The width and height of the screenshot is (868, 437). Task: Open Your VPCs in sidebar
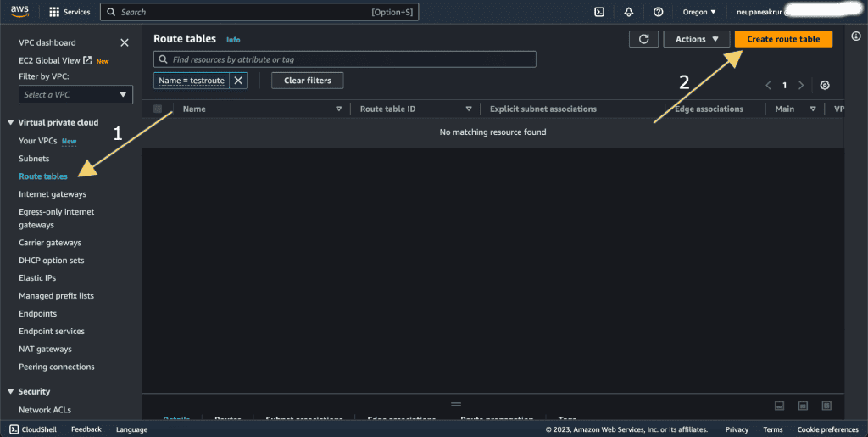pyautogui.click(x=37, y=141)
